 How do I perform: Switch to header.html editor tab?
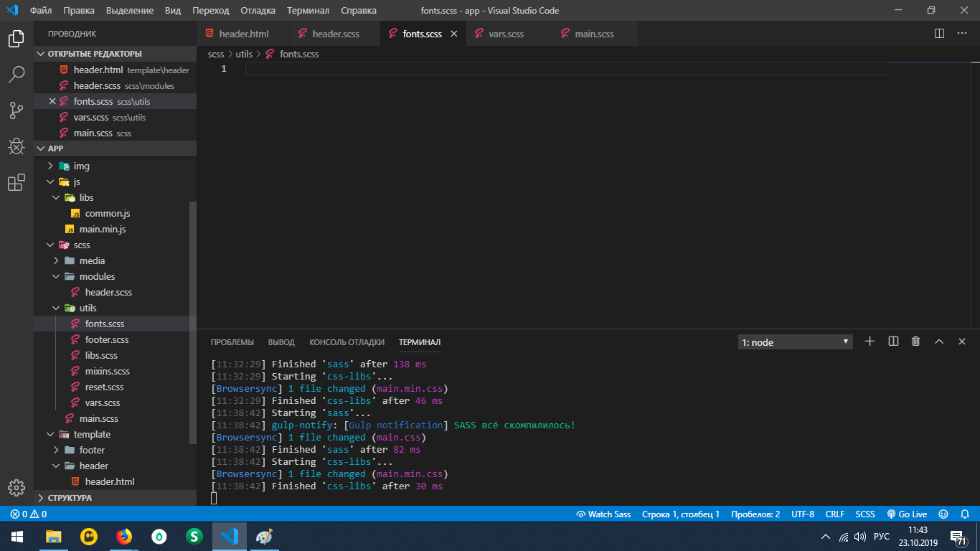(244, 34)
